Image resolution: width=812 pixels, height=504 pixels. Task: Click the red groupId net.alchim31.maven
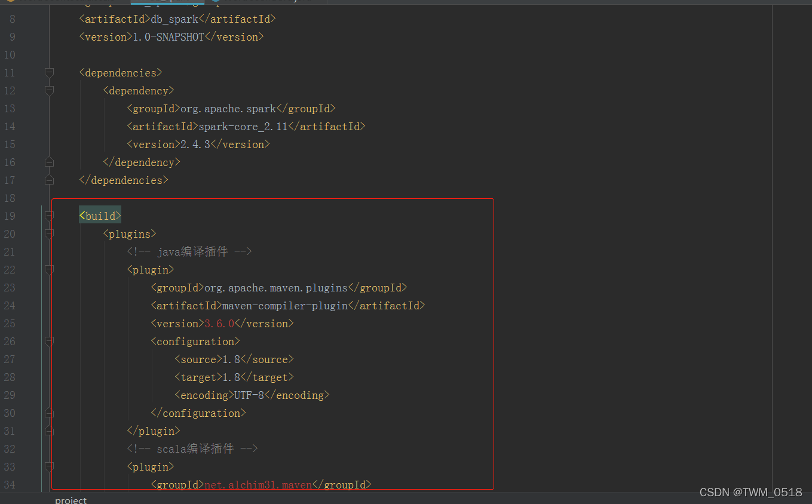[x=258, y=484]
